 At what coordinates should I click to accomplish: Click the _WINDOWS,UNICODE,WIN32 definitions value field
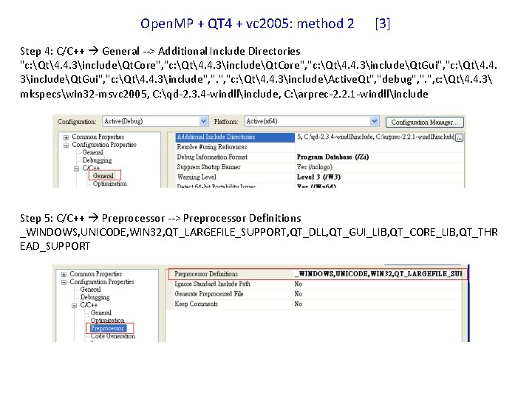coord(378,274)
